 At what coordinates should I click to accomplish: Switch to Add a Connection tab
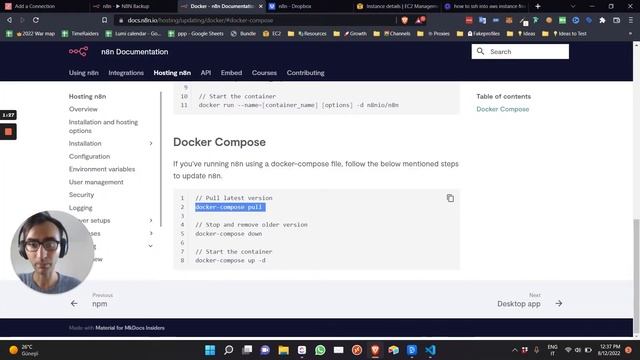tap(44, 6)
